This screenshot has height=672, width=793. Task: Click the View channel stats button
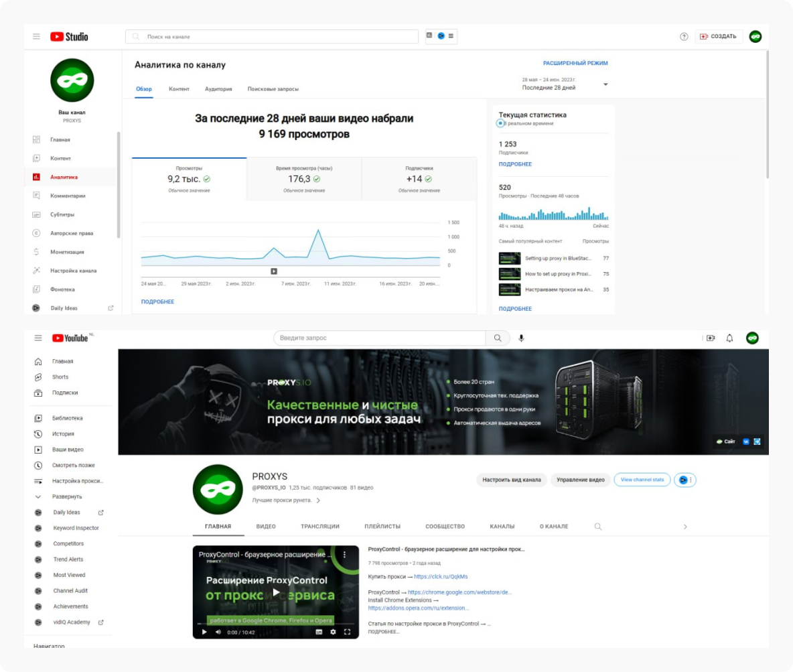(642, 480)
